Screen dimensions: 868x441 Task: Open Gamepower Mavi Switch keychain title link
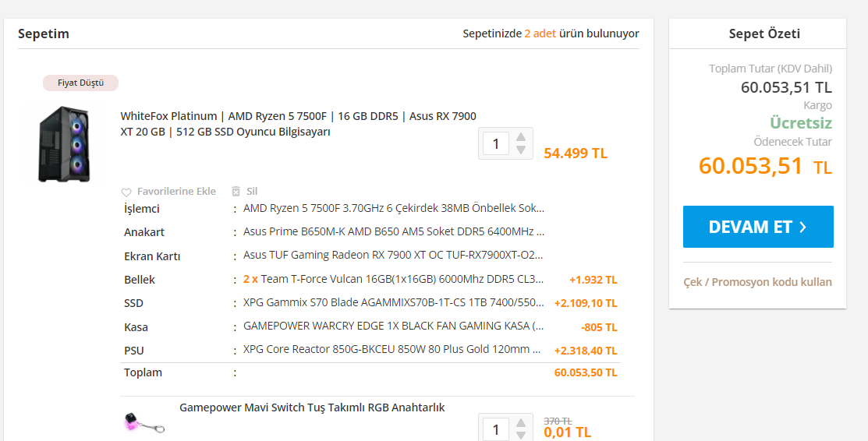pyautogui.click(x=312, y=407)
